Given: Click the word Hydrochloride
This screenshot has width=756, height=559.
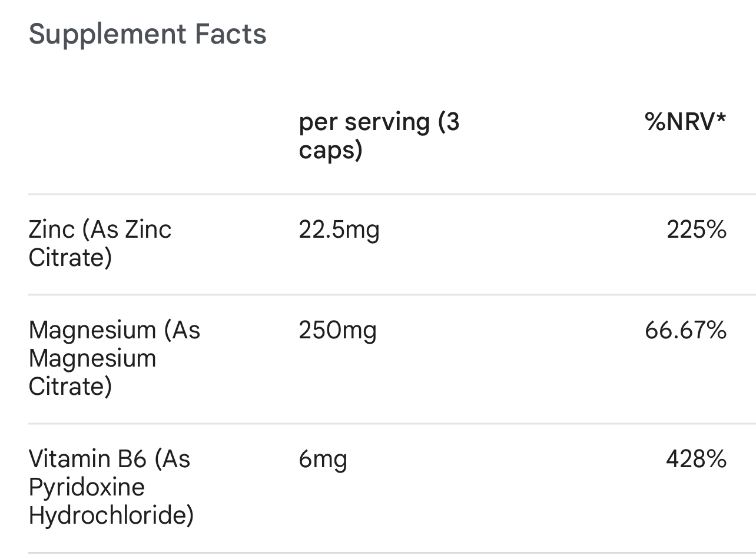Looking at the screenshot, I should (x=111, y=515).
